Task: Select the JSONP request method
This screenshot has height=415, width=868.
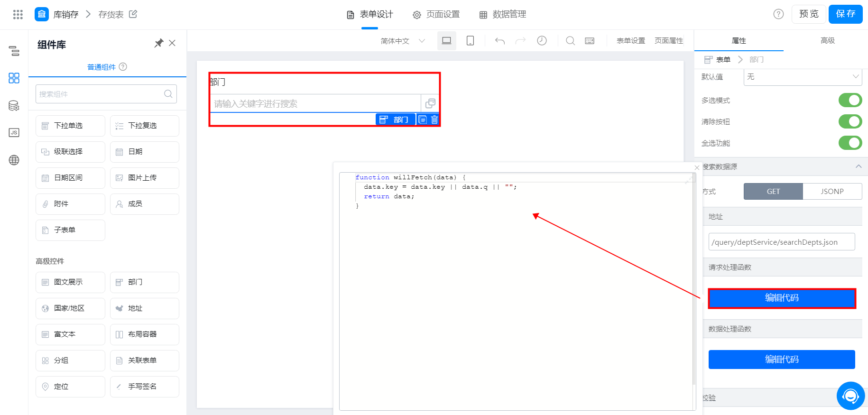Action: [832, 192]
